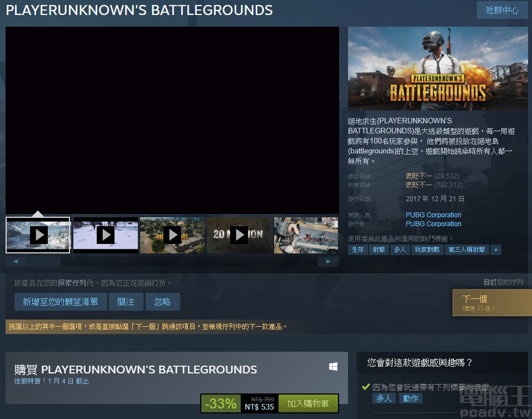Click the Windows platform icon
The image size is (532, 419).
(334, 367)
